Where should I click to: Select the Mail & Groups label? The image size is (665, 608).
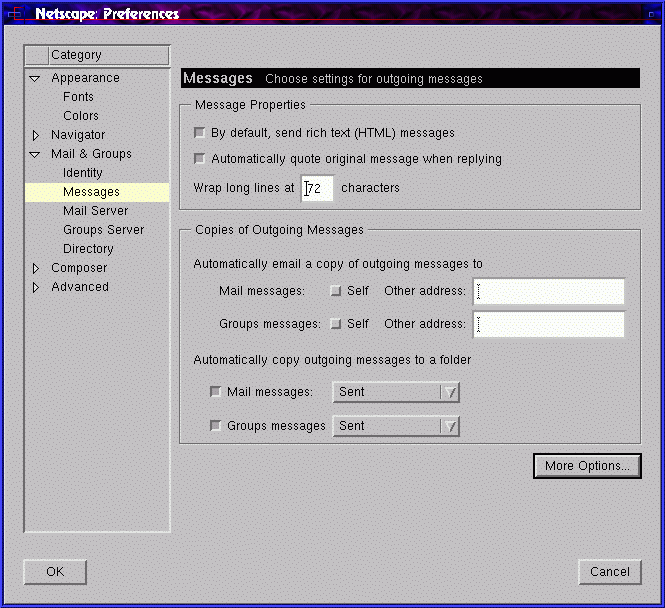(91, 154)
